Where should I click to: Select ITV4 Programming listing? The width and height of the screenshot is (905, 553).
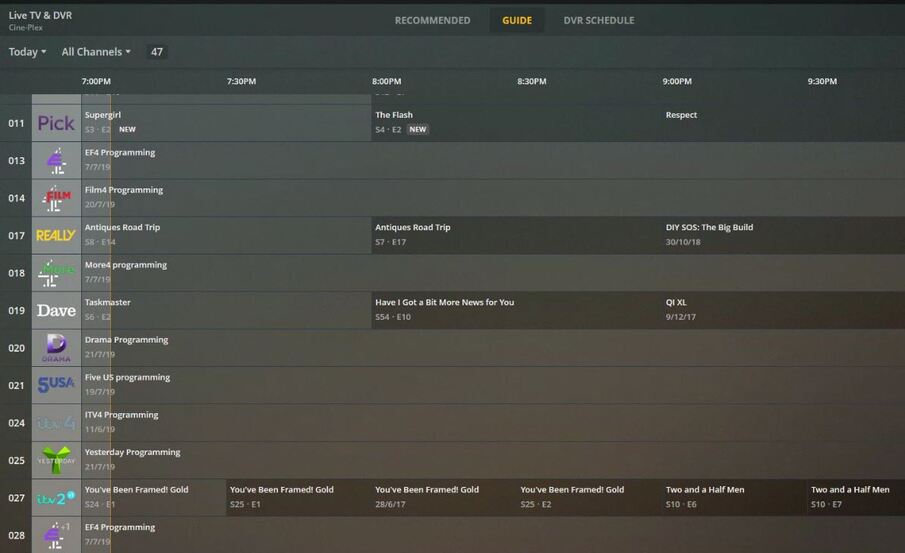tap(493, 423)
